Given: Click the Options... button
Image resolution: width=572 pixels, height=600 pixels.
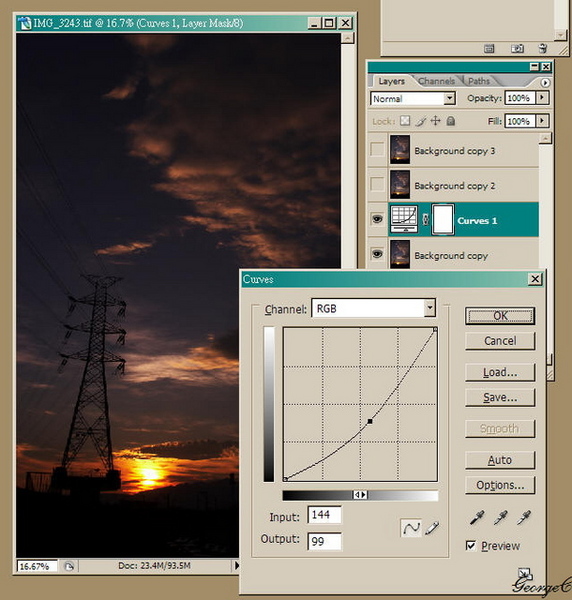Looking at the screenshot, I should tap(500, 485).
